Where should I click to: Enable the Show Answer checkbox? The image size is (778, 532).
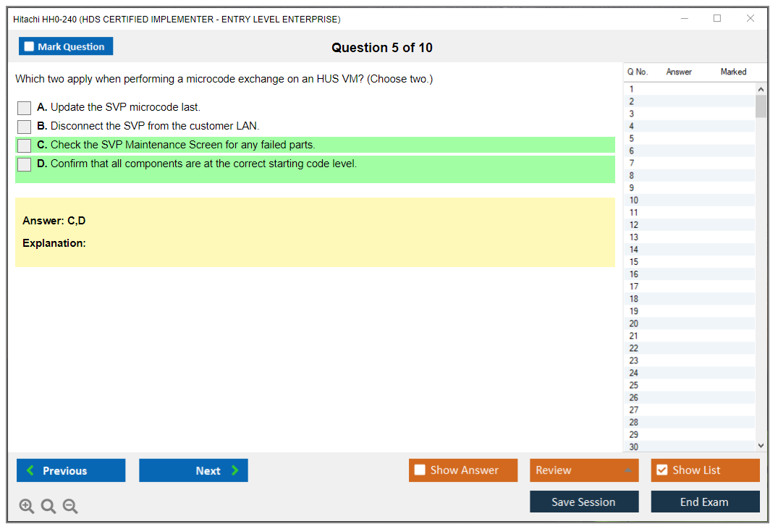tap(420, 470)
